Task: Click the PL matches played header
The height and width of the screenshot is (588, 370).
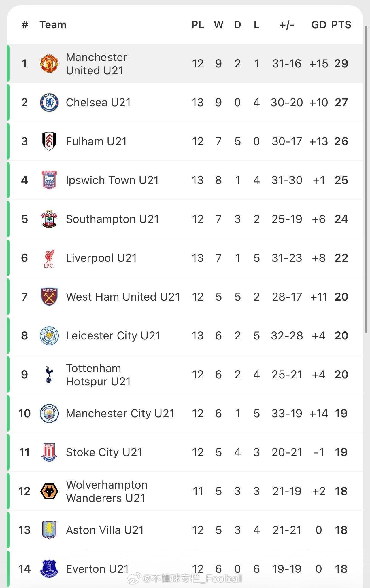Action: pos(198,25)
